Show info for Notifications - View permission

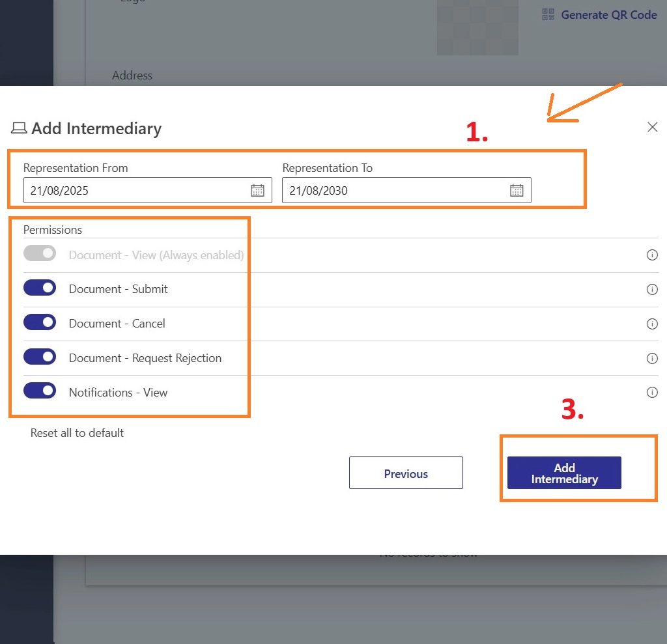pyautogui.click(x=652, y=393)
